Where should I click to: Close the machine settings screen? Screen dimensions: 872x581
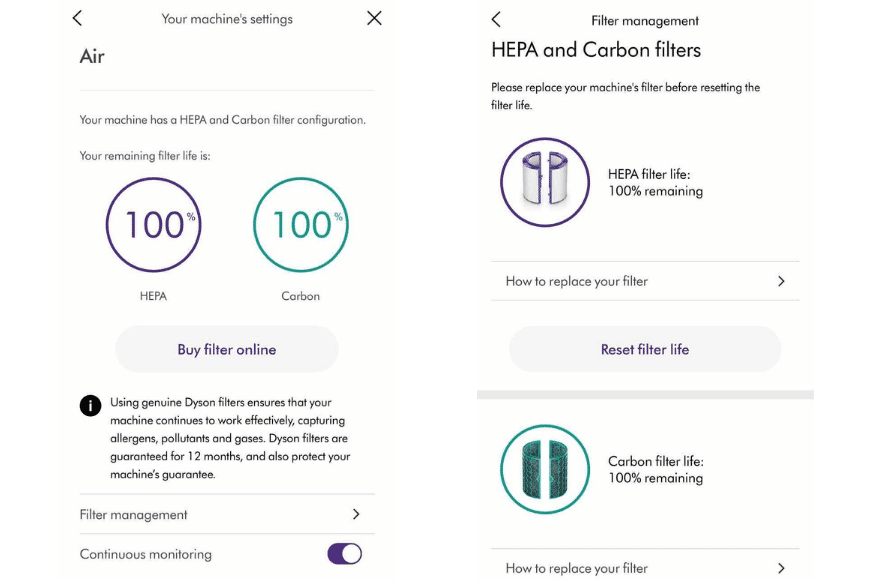[x=374, y=18]
